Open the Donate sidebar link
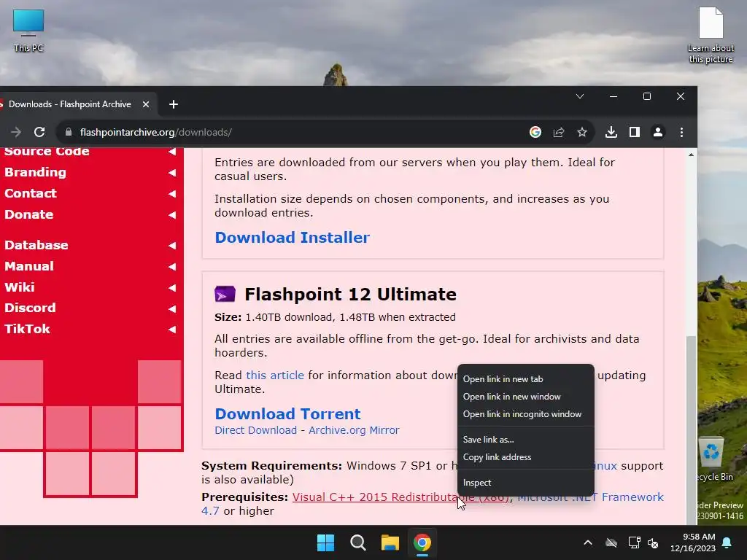The image size is (747, 560). [28, 214]
